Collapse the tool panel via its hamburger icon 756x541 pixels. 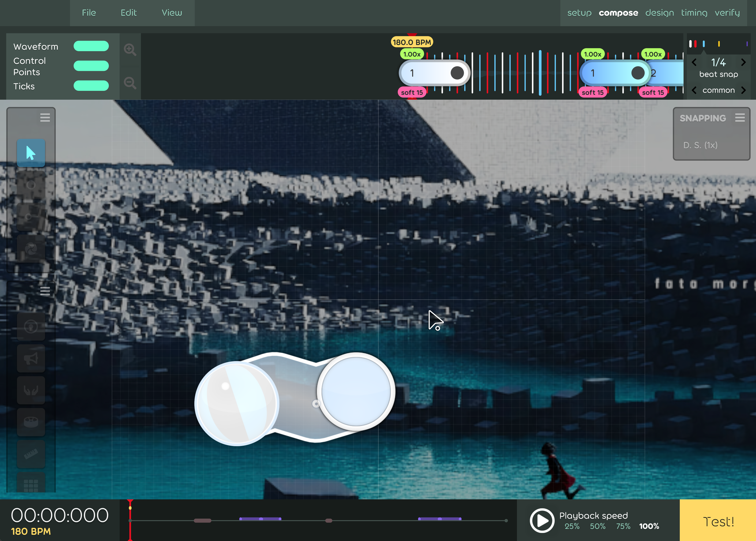click(45, 118)
